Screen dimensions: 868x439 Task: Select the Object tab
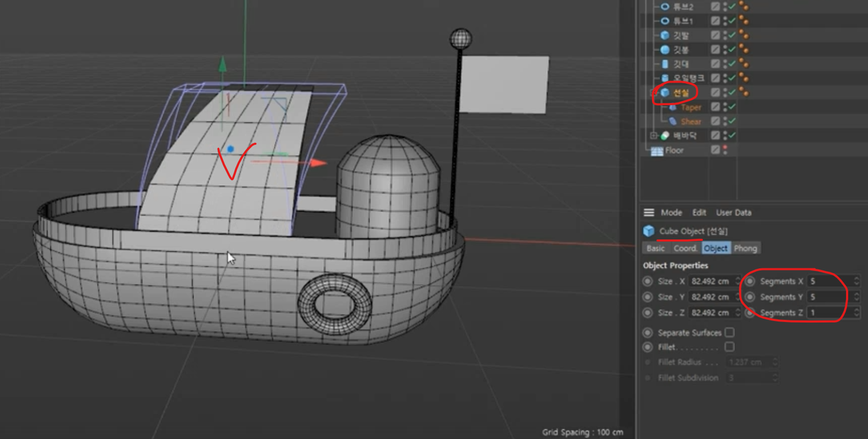[716, 248]
